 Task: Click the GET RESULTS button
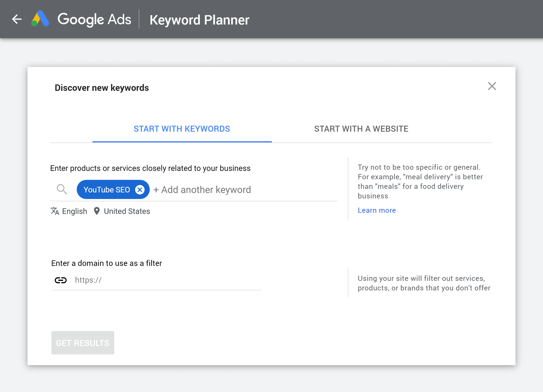click(x=83, y=343)
